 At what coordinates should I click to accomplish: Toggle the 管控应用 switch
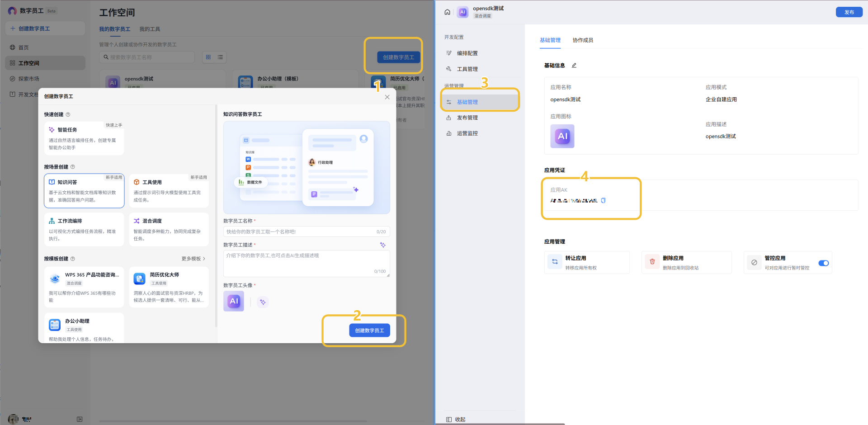click(x=823, y=263)
